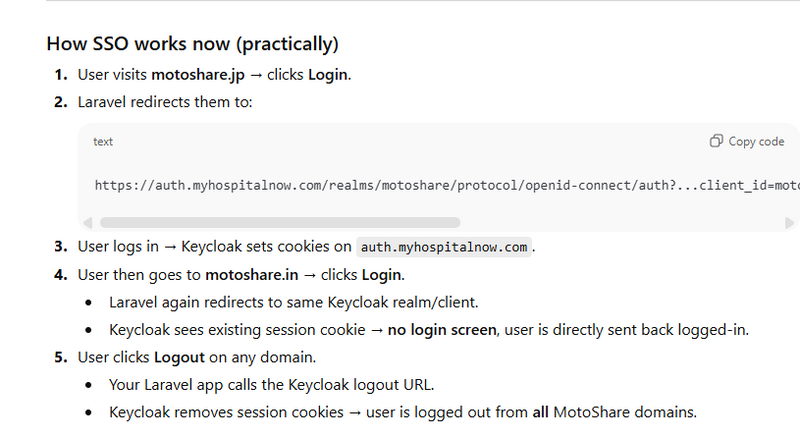
Task: Click the inline code "auth.myhospitalnow.com"
Action: [445, 247]
